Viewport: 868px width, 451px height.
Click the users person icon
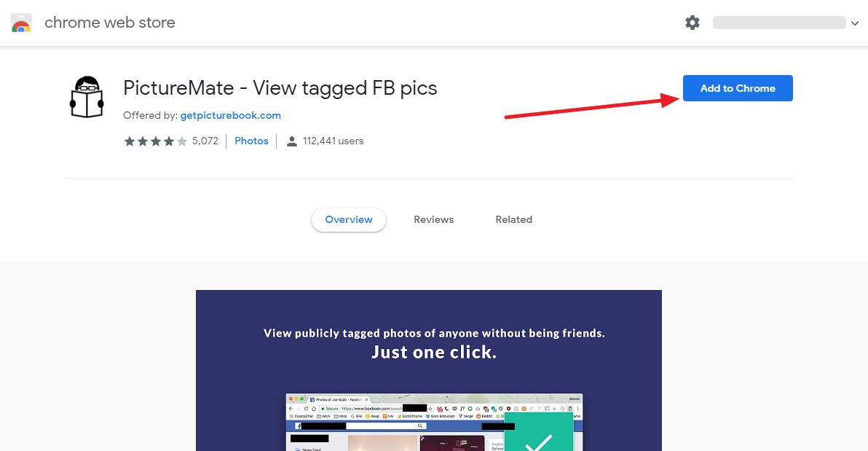(x=292, y=141)
